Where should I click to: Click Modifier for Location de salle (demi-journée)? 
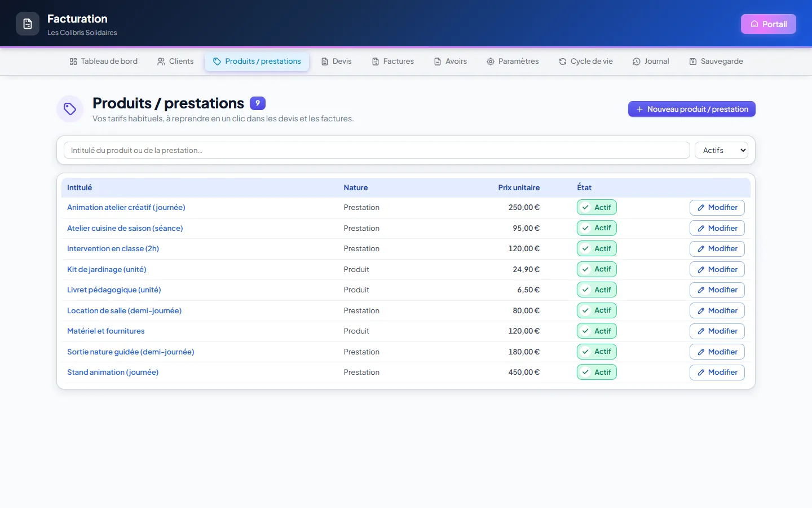pos(717,311)
